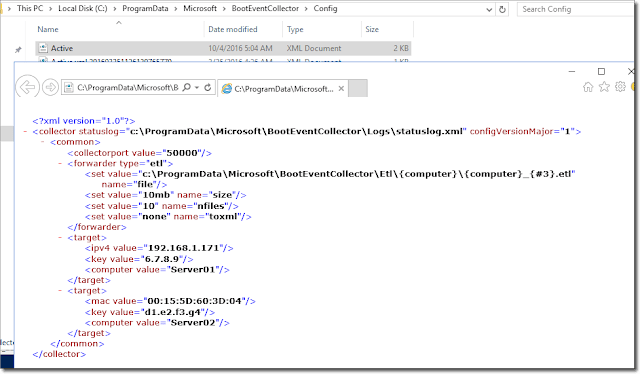Collapse the Server01 target node

[60, 238]
